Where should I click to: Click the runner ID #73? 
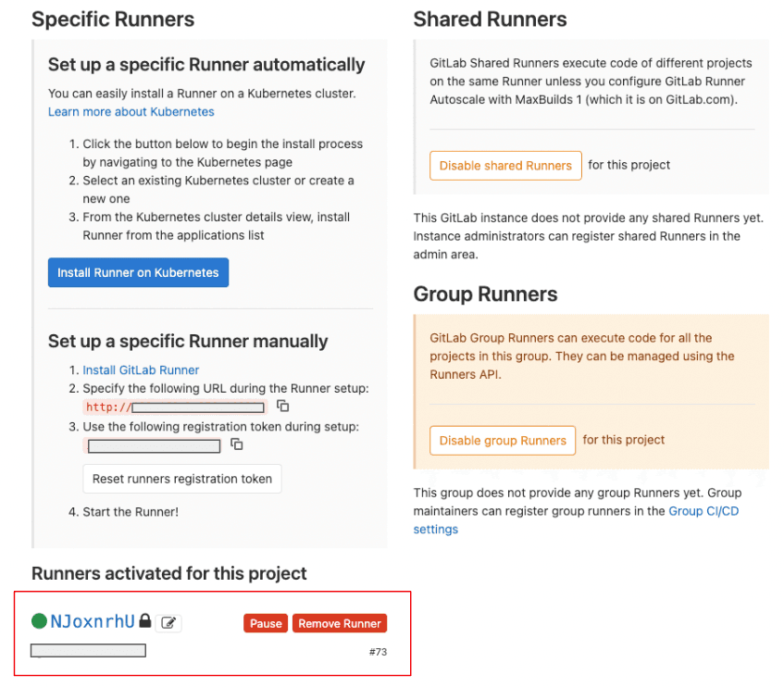point(378,652)
